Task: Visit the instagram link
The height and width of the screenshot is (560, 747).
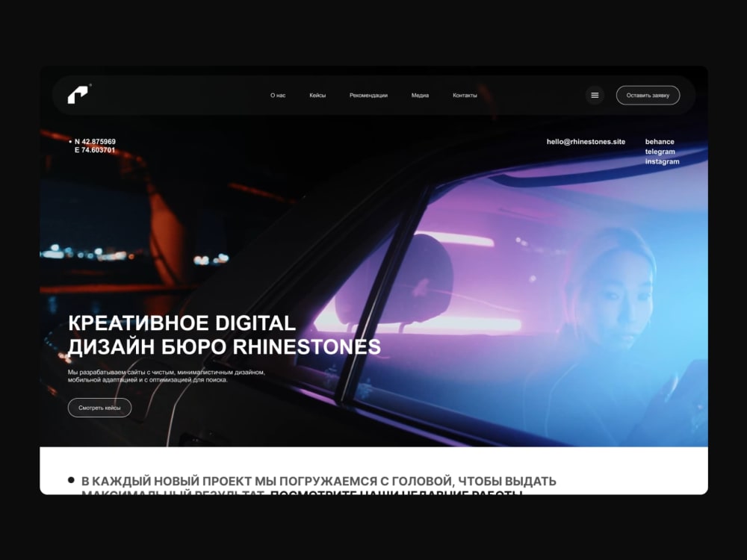Action: click(662, 161)
